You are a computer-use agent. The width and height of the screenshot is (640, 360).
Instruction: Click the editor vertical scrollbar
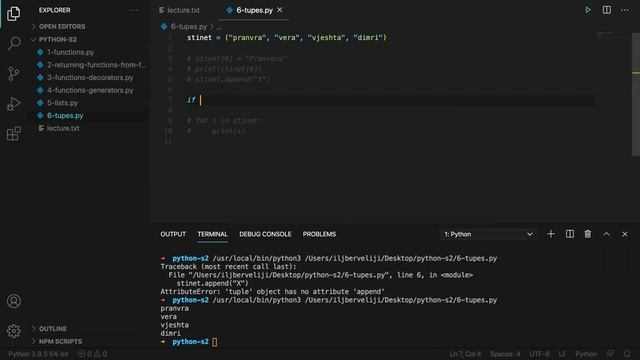(636, 94)
